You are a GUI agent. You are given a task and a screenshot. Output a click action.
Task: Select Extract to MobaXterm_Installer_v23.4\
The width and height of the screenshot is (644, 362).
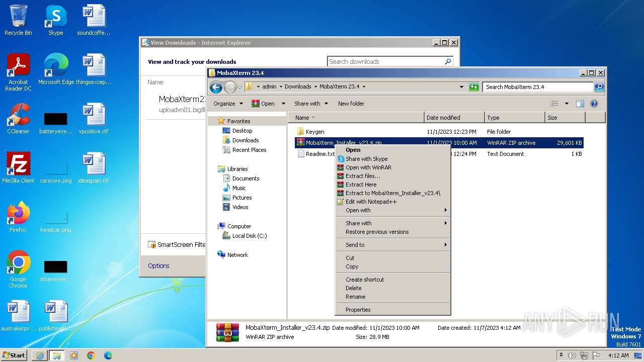click(393, 193)
